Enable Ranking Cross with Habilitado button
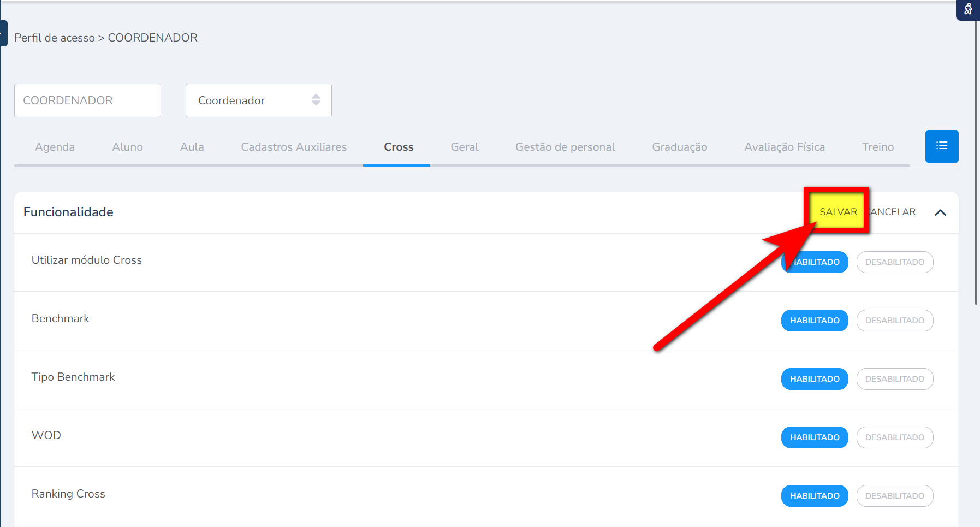Screen dimensions: 980x527 [x=814, y=496]
